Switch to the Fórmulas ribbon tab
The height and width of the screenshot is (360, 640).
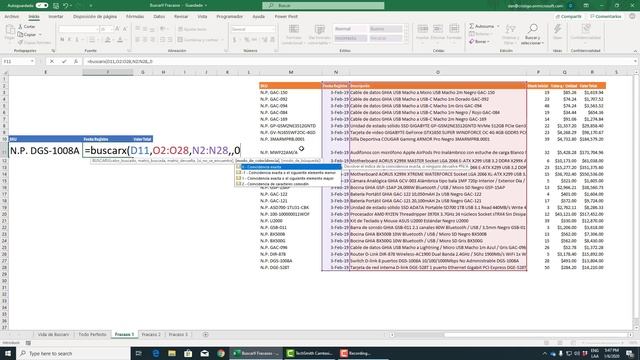(x=135, y=17)
